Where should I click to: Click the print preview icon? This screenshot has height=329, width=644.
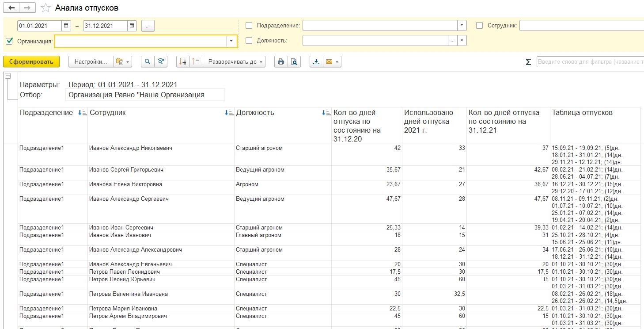294,62
